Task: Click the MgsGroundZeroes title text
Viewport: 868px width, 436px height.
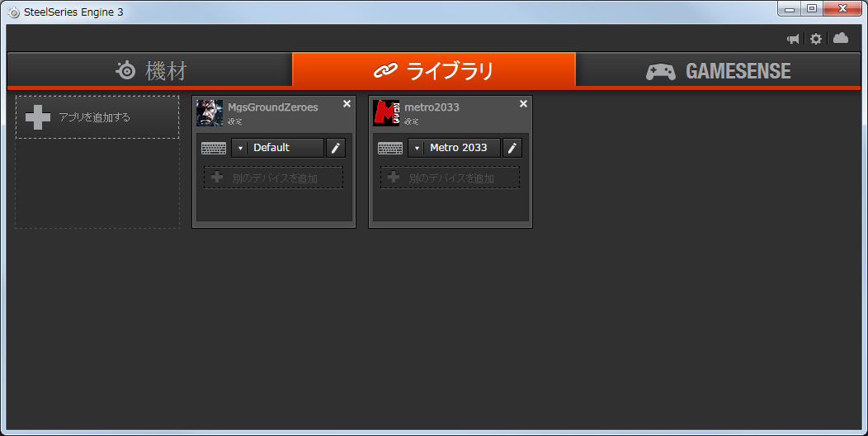Action: [x=273, y=107]
